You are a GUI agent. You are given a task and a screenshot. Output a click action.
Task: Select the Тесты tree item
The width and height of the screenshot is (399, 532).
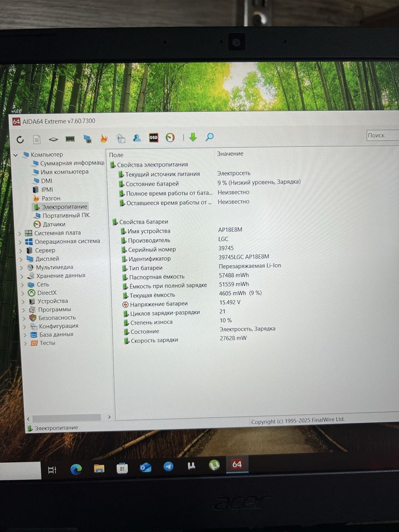[x=43, y=343]
